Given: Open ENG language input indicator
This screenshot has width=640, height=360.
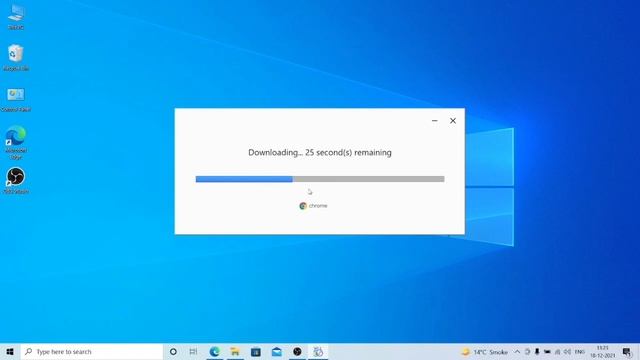Looking at the screenshot, I should click(580, 352).
